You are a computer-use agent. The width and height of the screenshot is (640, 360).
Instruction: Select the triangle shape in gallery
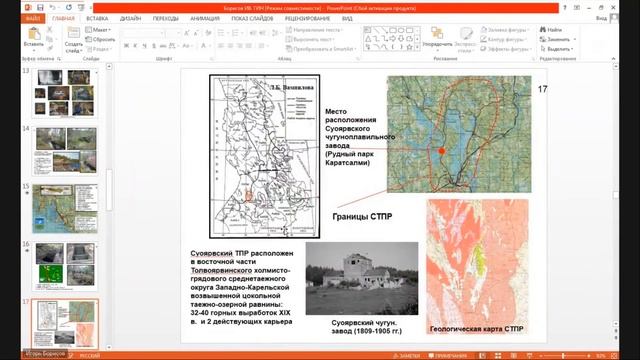368,39
